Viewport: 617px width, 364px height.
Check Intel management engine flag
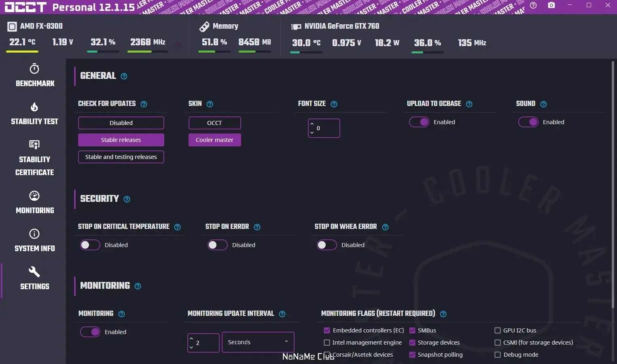click(x=327, y=343)
